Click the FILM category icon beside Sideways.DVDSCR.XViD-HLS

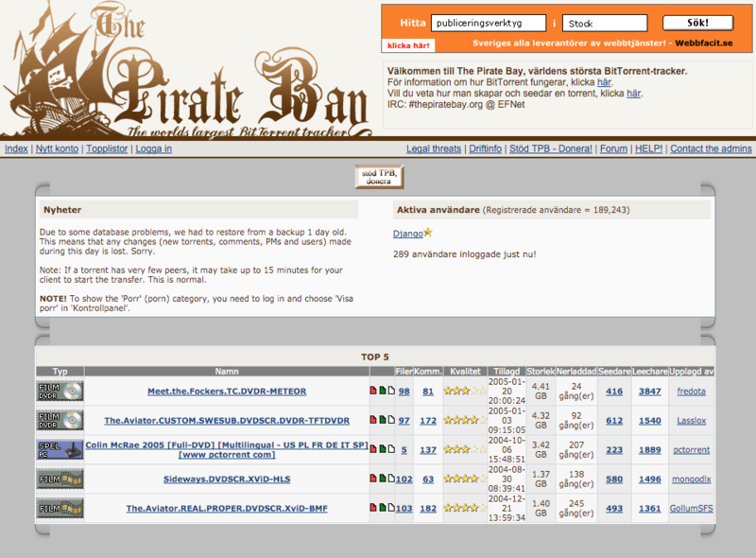coord(60,479)
